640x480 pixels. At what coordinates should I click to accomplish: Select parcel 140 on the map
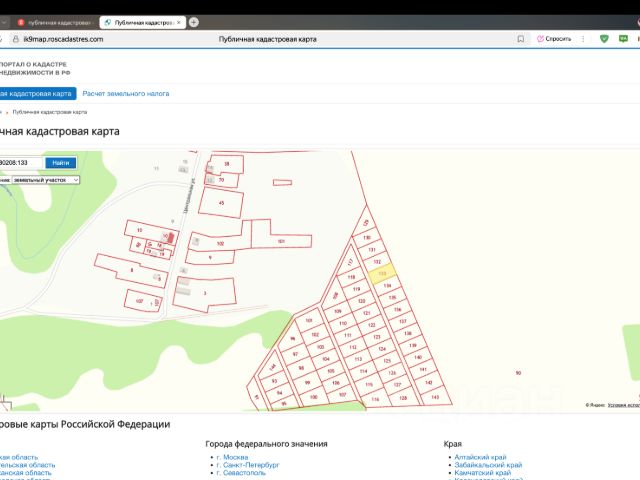pos(418,357)
